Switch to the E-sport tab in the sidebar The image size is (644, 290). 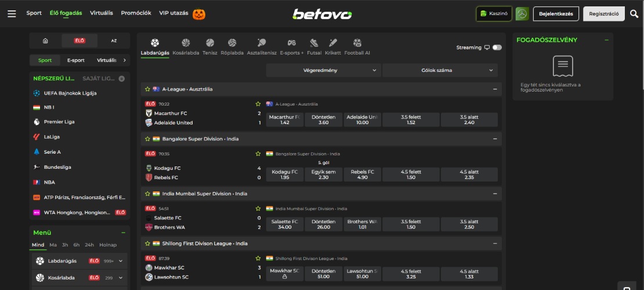[76, 60]
